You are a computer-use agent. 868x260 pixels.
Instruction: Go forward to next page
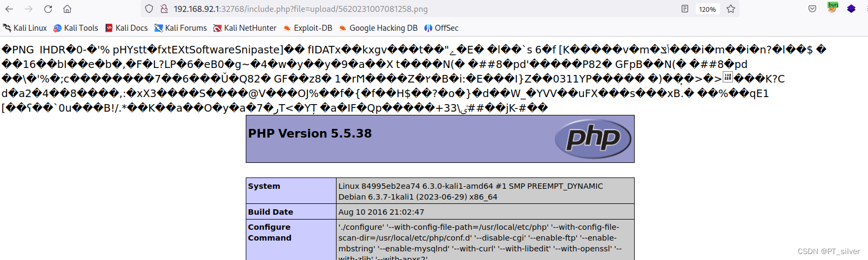point(29,9)
